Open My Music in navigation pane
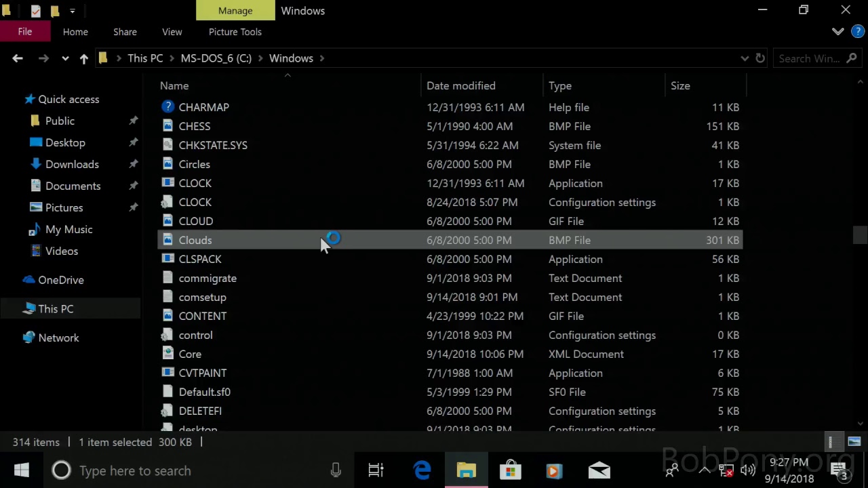Image resolution: width=868 pixels, height=488 pixels. (x=68, y=229)
